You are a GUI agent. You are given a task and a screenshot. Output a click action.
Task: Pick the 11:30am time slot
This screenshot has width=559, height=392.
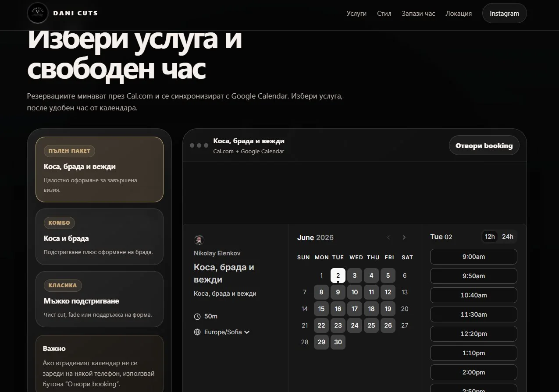point(474,314)
